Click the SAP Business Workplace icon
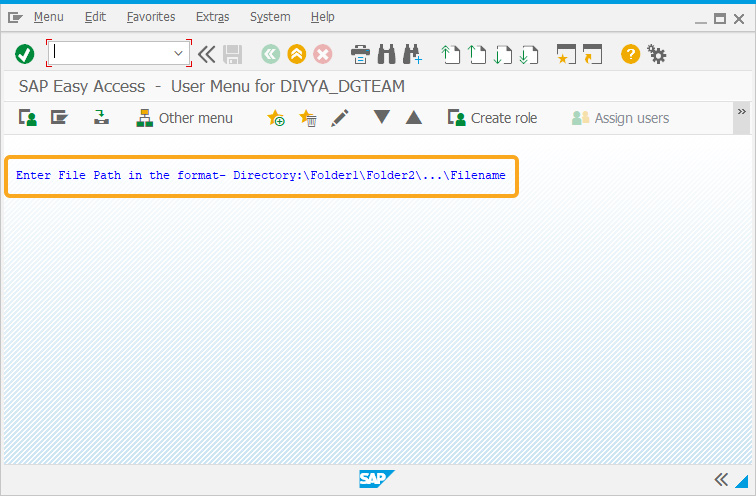756x496 pixels. click(x=101, y=117)
